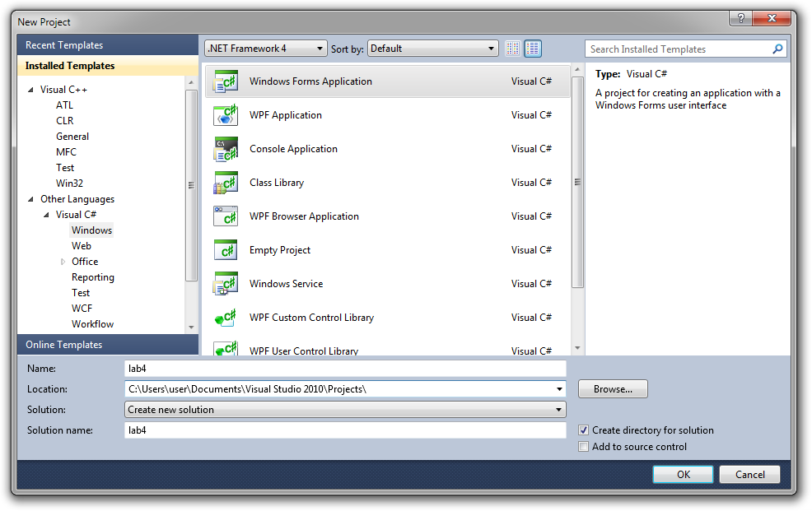Collapse the Other Languages tree node

point(30,199)
